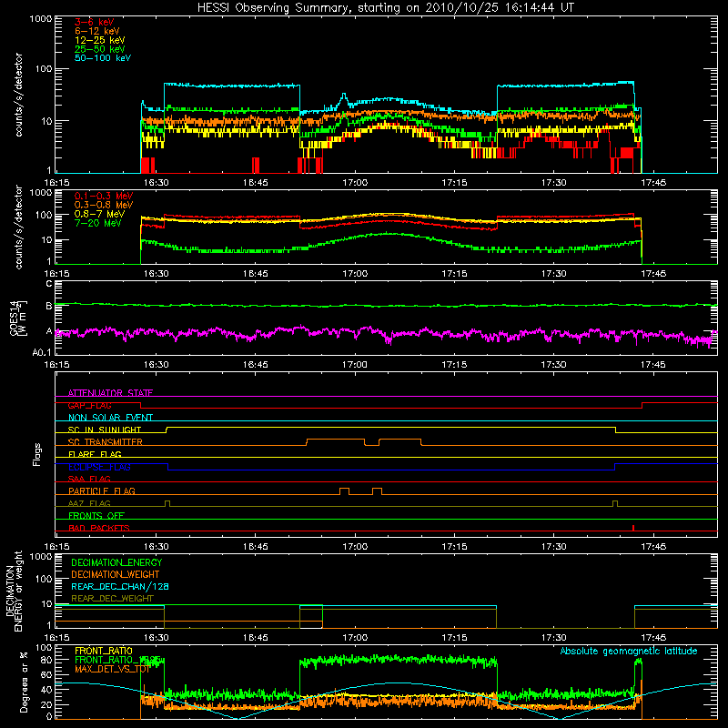Click the yellow FRONT_RATIO legend entry
The width and height of the screenshot is (728, 728).
pos(104,651)
